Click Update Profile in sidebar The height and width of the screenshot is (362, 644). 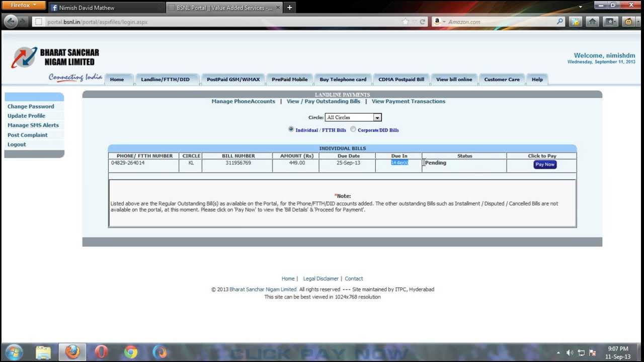[26, 116]
